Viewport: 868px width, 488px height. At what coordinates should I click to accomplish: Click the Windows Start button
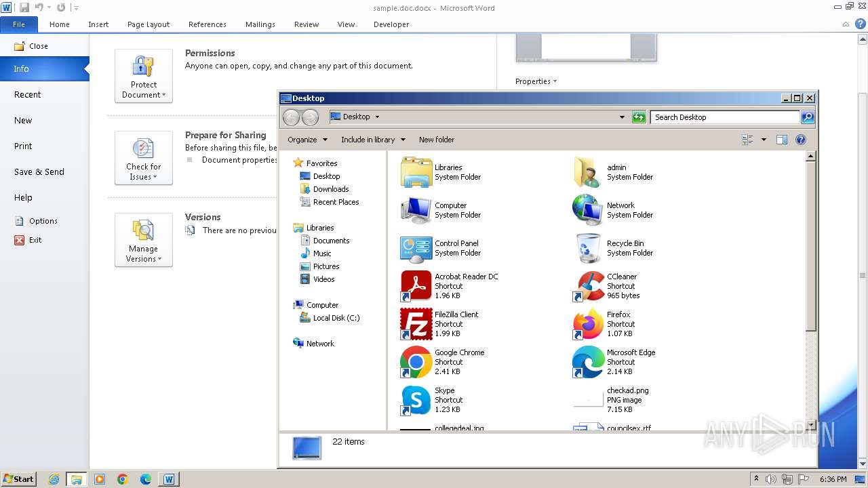(18, 479)
